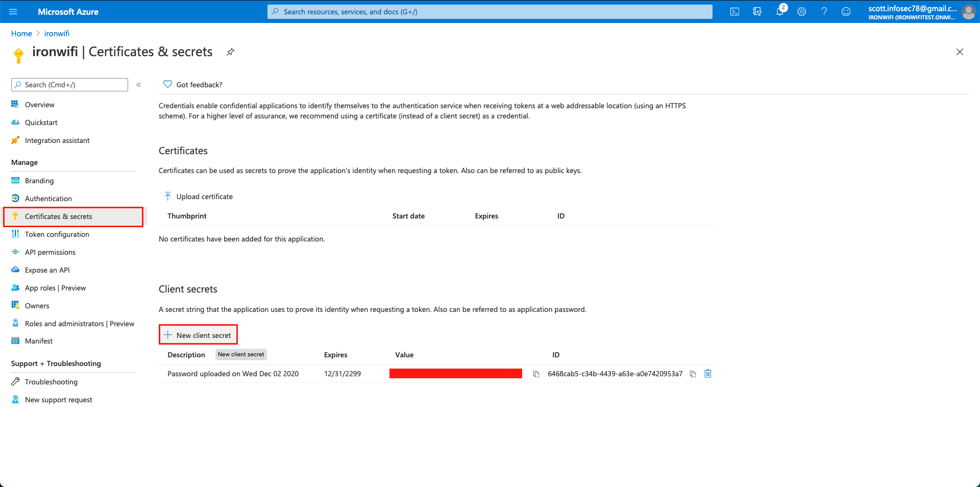Viewport: 980px width, 487px height.
Task: Open the portal hamburger menu
Action: click(13, 11)
